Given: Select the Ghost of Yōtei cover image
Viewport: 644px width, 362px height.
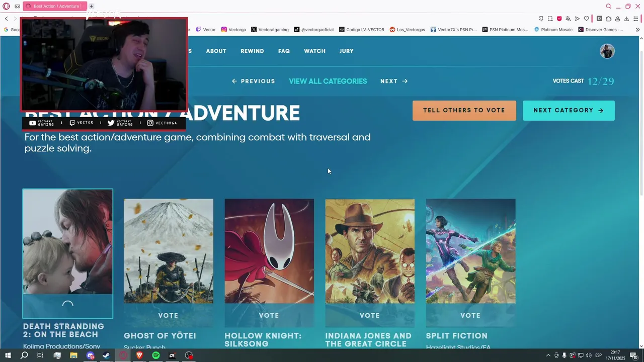Looking at the screenshot, I should (169, 251).
